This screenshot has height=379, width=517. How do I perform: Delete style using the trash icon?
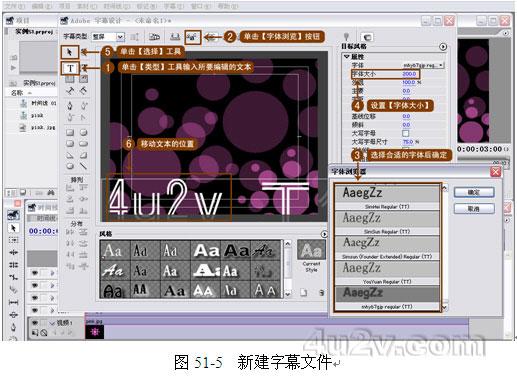pyautogui.click(x=321, y=293)
